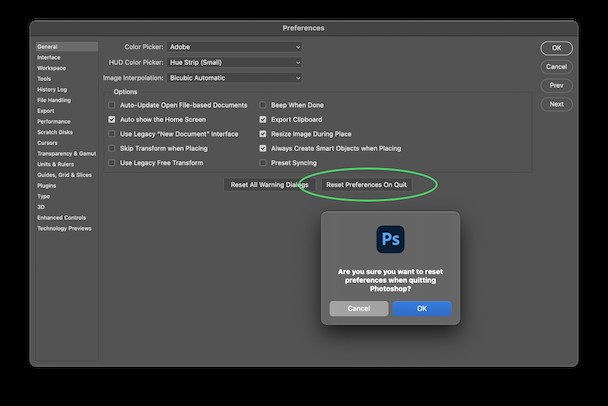Uncheck Always Create Smart Objects when Placing
Image resolution: width=608 pixels, height=406 pixels.
pyautogui.click(x=263, y=148)
